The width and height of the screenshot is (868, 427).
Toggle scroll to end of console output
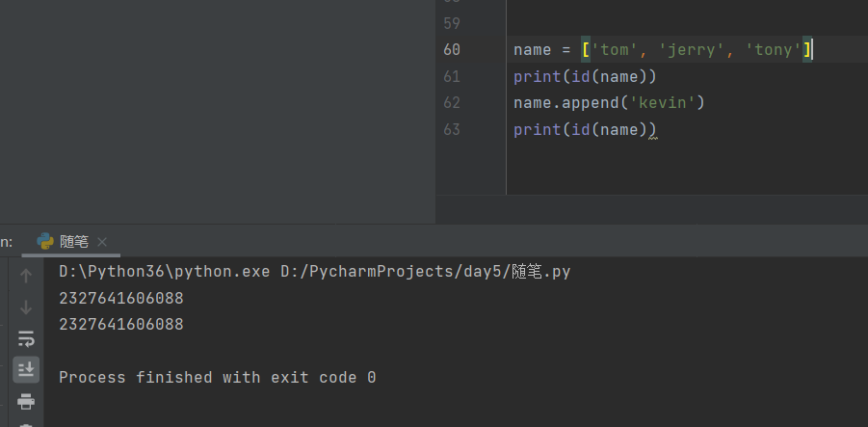point(26,368)
